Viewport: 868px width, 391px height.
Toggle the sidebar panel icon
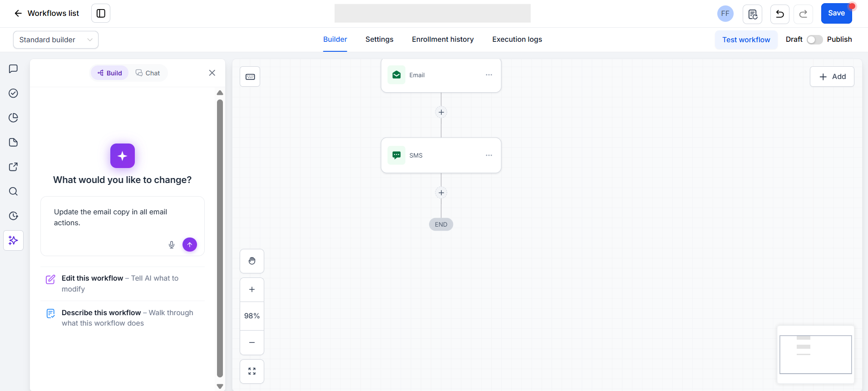tap(101, 13)
